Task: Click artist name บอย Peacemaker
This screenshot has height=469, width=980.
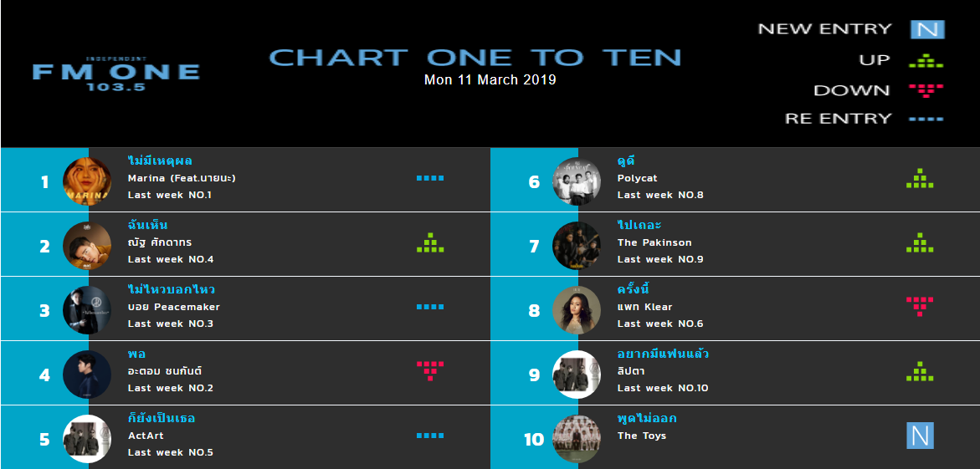Action: 174,307
